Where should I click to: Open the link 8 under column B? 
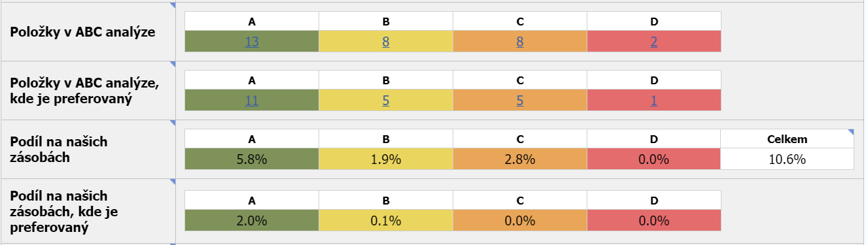386,42
